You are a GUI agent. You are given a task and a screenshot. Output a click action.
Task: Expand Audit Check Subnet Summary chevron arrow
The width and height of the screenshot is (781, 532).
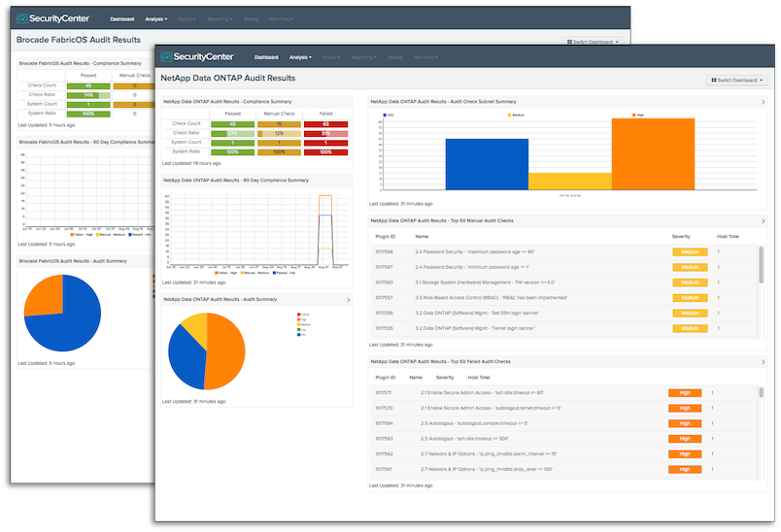(764, 102)
